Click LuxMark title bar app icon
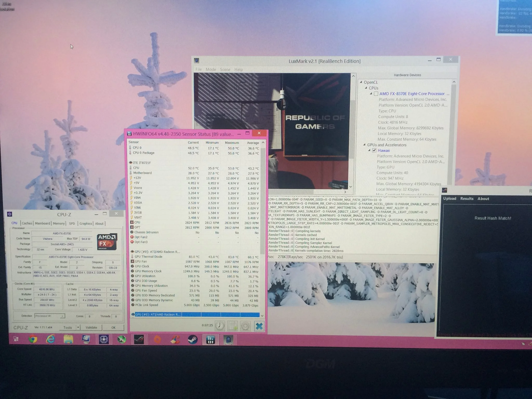 197,61
